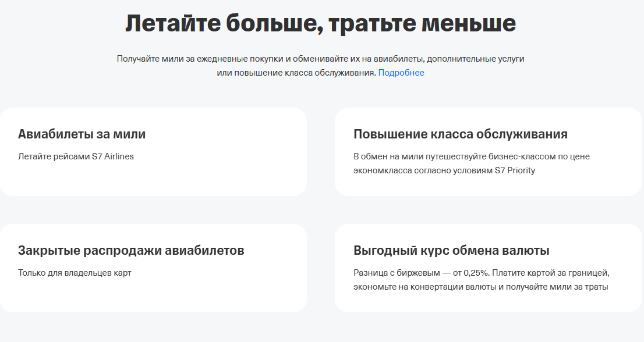Select the Авиабилеты за мили card title
Viewport: 644px width, 342px height.
[82, 134]
